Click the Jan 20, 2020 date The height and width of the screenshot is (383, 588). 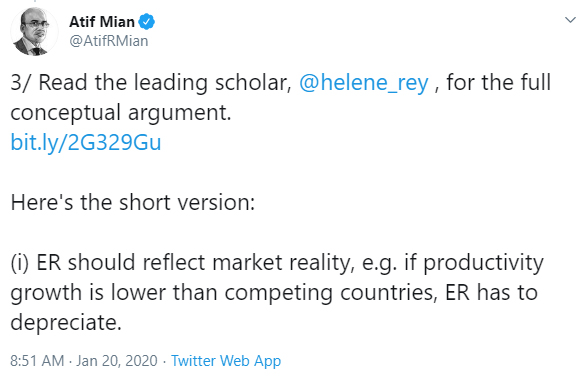[x=117, y=360]
